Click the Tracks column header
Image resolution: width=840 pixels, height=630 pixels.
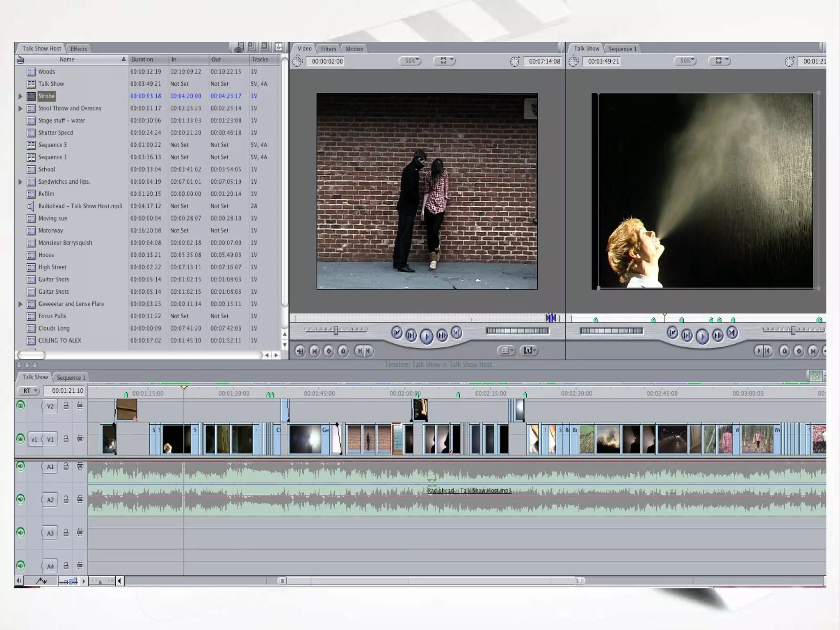tap(264, 59)
